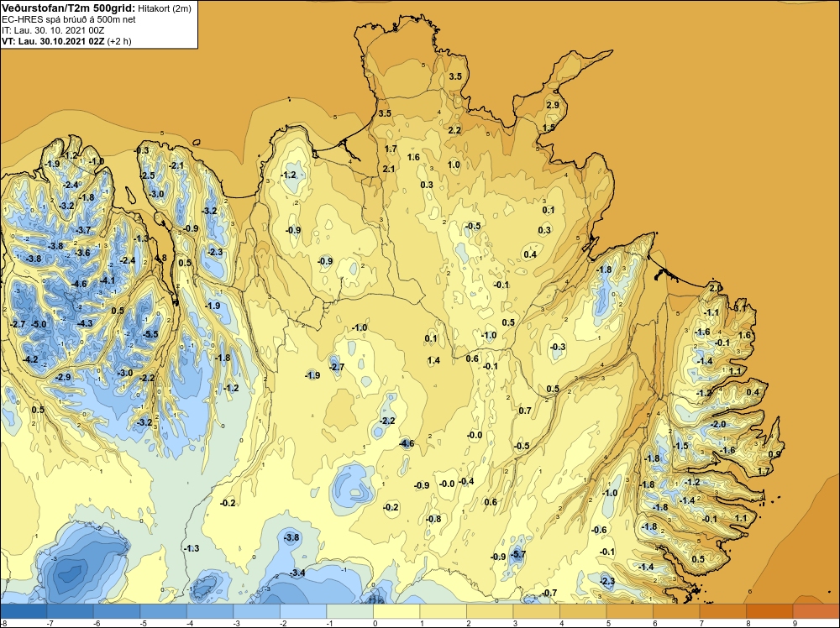
Task: Click the EC-HRES spá brúuð á 500m net line
Action: (x=68, y=19)
